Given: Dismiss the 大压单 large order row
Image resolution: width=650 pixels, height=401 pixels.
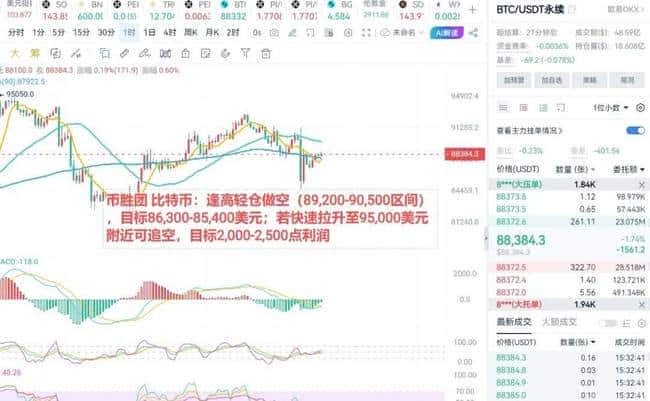Looking at the screenshot, I should [642, 185].
